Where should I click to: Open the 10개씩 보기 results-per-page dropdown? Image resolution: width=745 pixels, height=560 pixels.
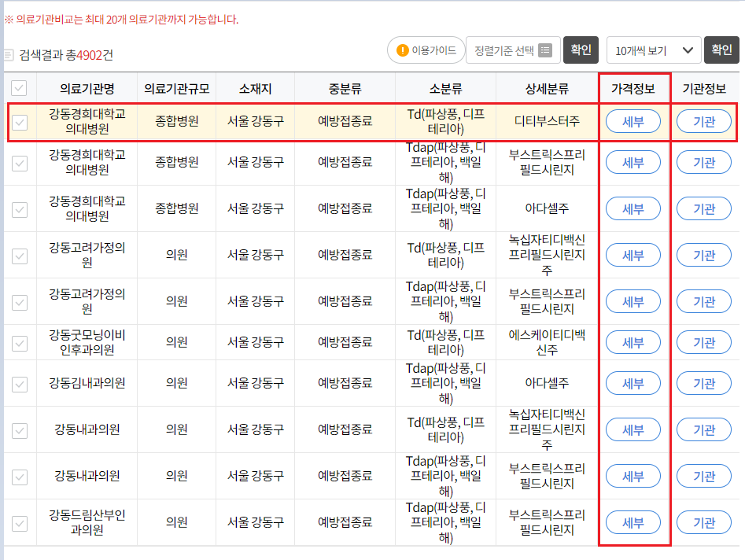[644, 50]
